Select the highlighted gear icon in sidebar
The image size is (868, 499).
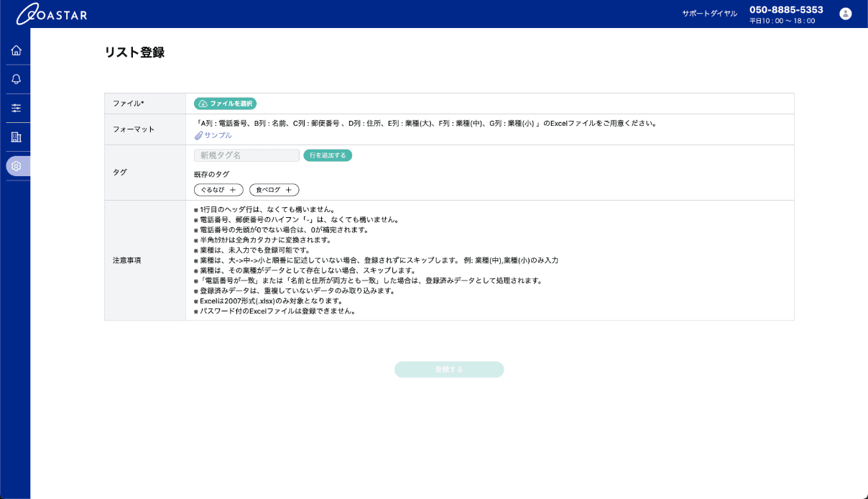(x=16, y=165)
